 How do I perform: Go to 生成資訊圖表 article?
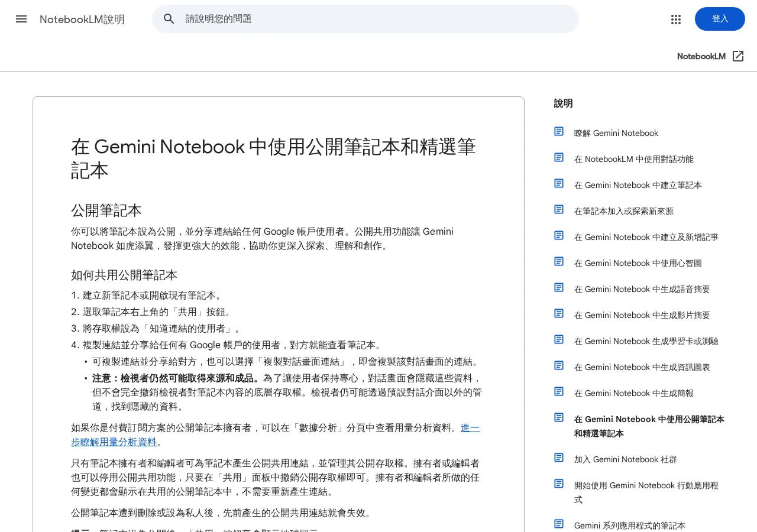pyautogui.click(x=642, y=367)
